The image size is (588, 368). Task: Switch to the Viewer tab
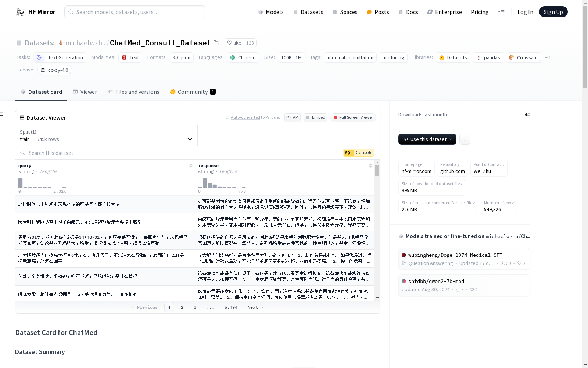pyautogui.click(x=85, y=92)
